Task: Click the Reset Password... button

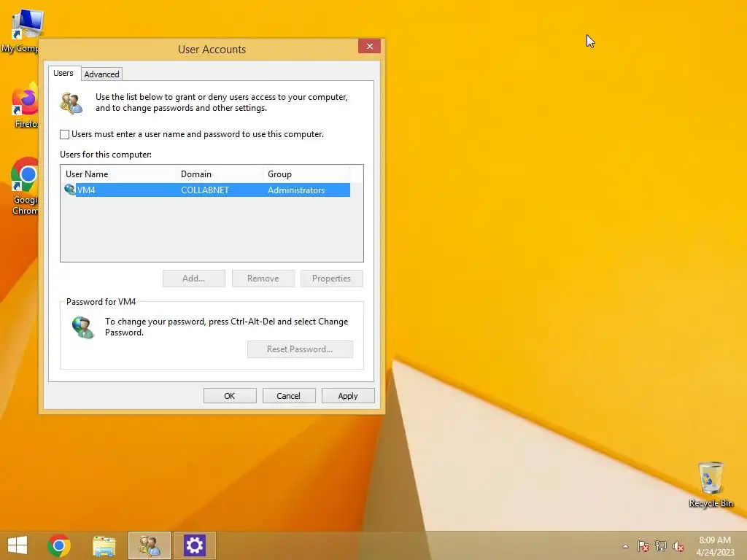Action: tap(300, 349)
